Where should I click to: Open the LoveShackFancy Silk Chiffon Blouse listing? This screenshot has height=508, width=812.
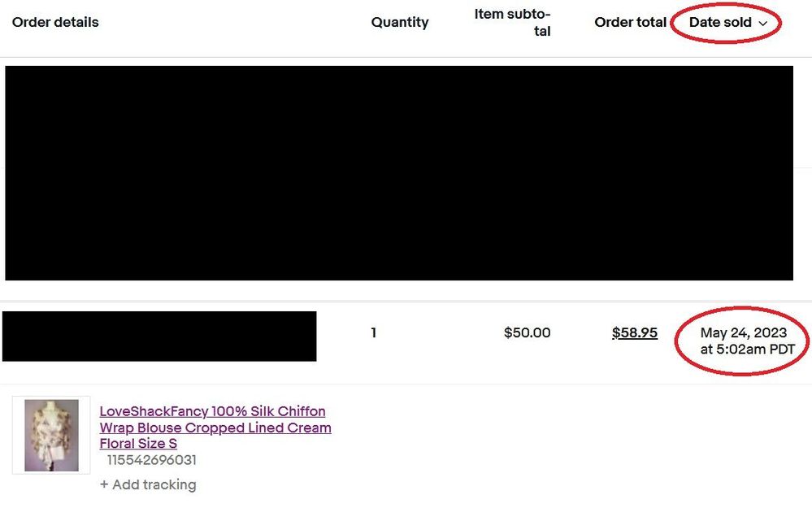point(215,428)
